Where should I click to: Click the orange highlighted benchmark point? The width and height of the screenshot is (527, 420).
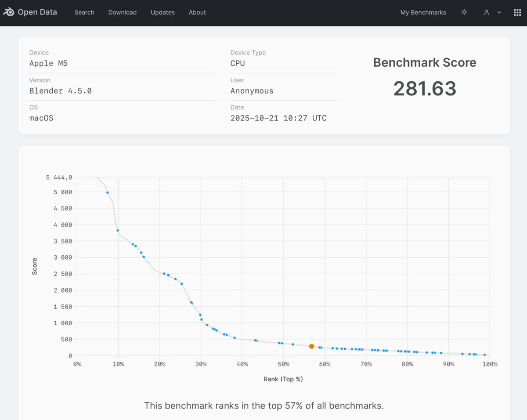click(x=311, y=346)
